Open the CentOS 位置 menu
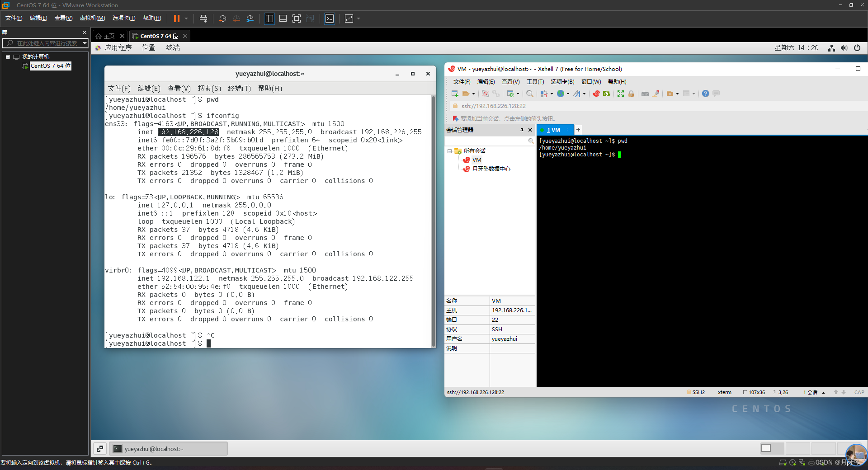 tap(148, 48)
